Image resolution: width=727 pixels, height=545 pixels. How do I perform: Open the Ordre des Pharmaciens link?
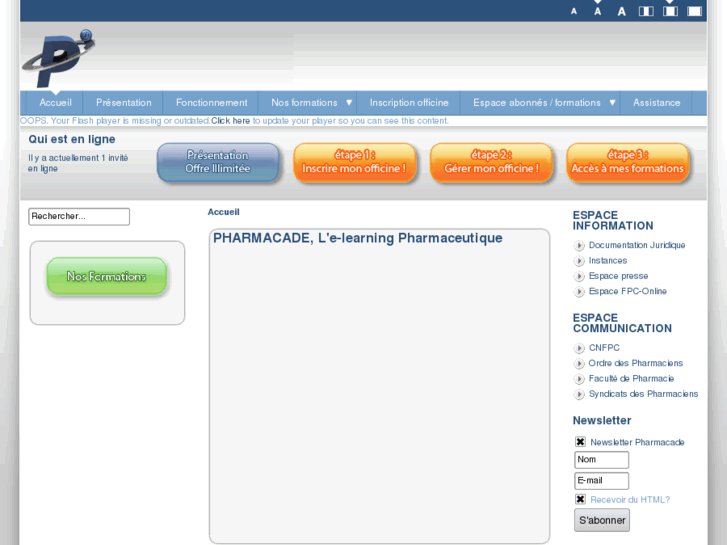coord(636,363)
